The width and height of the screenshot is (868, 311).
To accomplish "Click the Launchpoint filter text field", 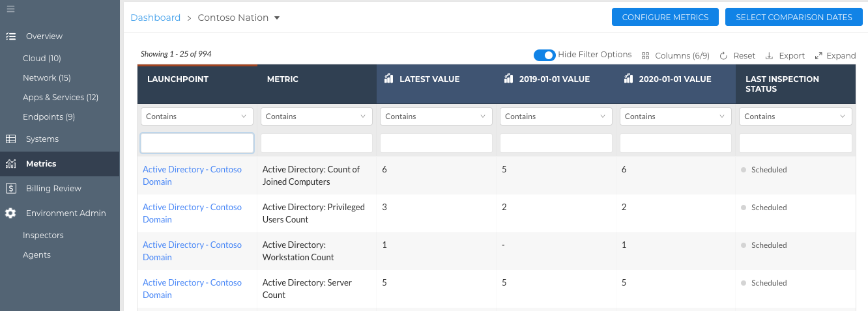I will tap(197, 143).
